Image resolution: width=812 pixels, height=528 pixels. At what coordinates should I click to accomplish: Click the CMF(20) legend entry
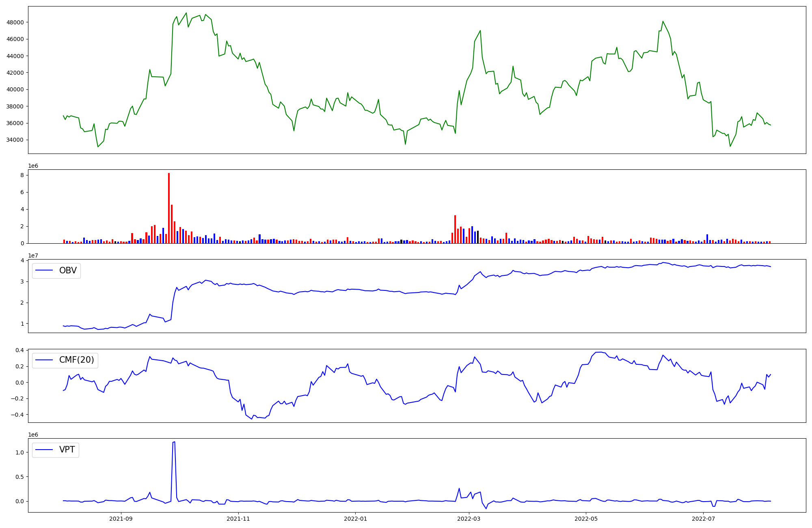click(x=76, y=360)
